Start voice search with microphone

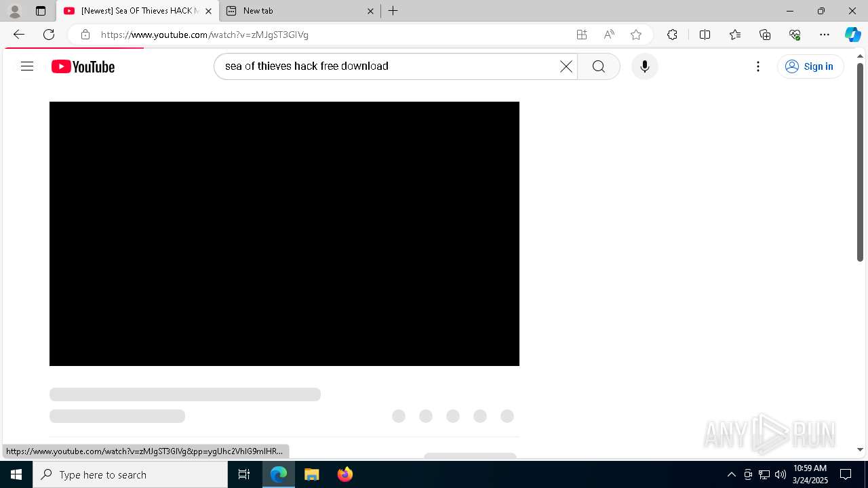644,66
